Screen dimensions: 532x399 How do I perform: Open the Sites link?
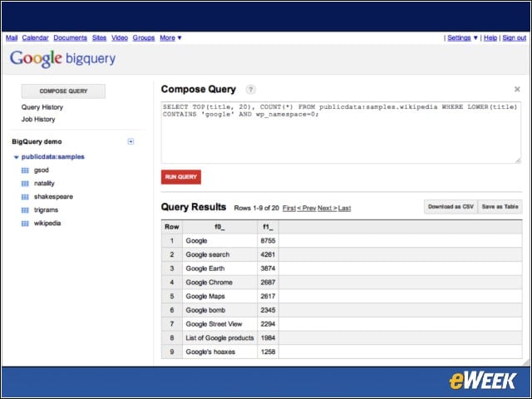pos(100,37)
